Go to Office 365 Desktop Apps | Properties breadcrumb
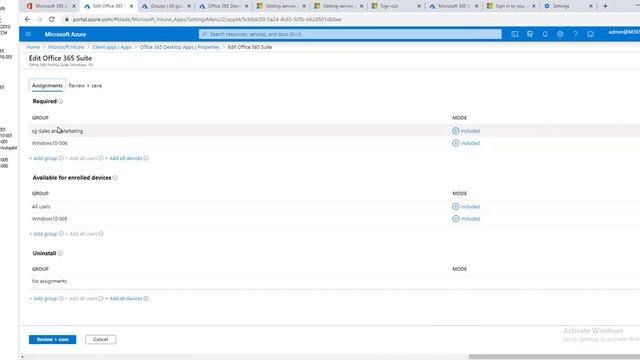640x360 pixels. 180,47
